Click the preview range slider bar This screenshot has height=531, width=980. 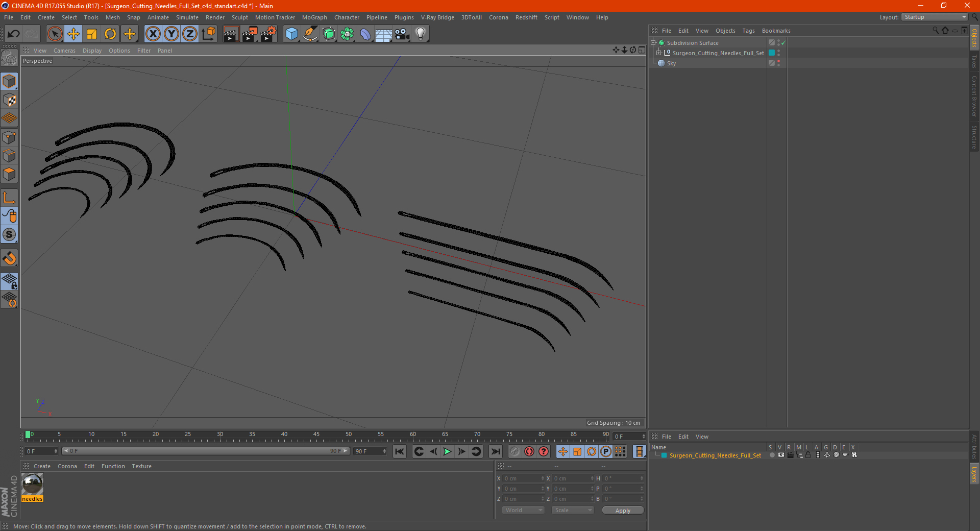205,451
